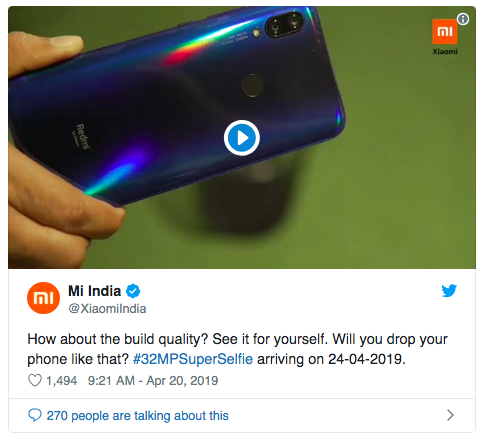
Task: Click the tweet text about build quality
Action: (x=237, y=349)
